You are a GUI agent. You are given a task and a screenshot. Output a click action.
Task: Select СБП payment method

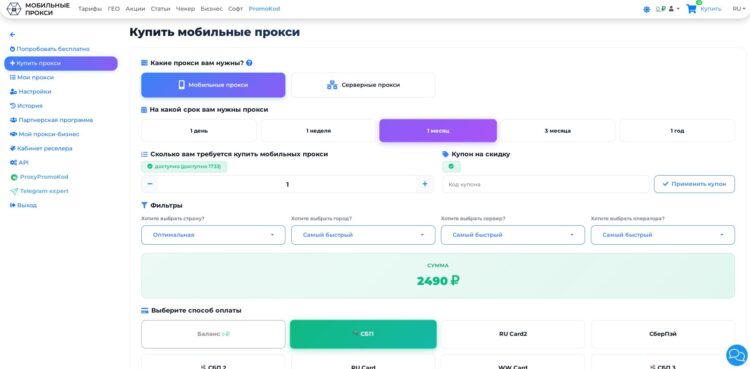(x=364, y=334)
